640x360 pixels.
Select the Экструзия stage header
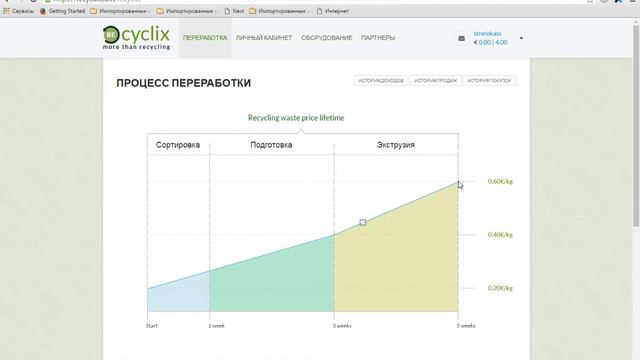point(396,145)
